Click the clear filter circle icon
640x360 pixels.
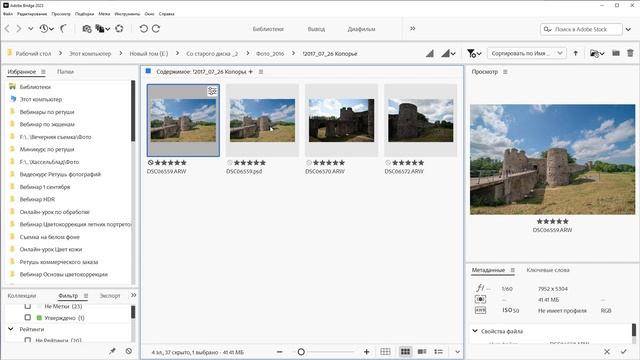tap(129, 351)
